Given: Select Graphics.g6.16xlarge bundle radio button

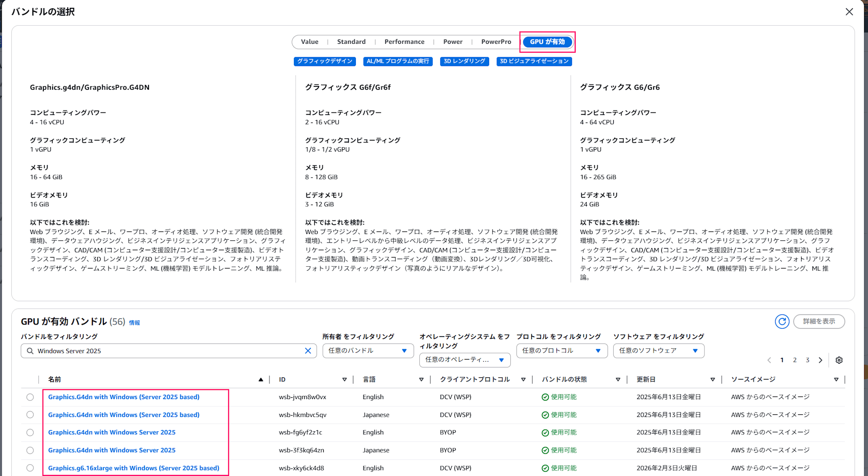Looking at the screenshot, I should 30,468.
